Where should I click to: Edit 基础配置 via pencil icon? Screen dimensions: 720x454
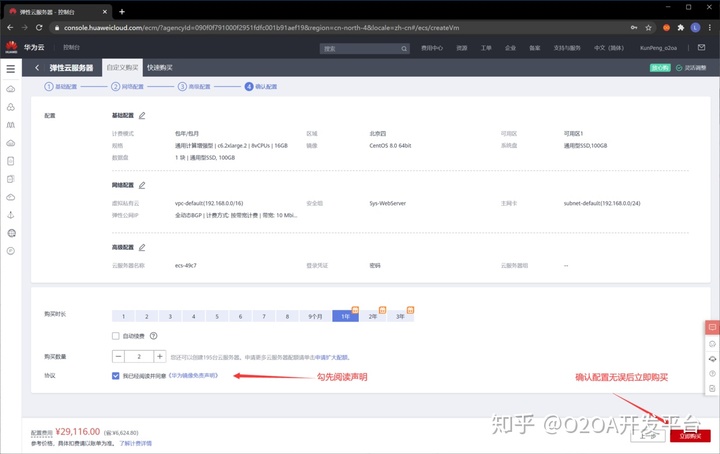[142, 115]
